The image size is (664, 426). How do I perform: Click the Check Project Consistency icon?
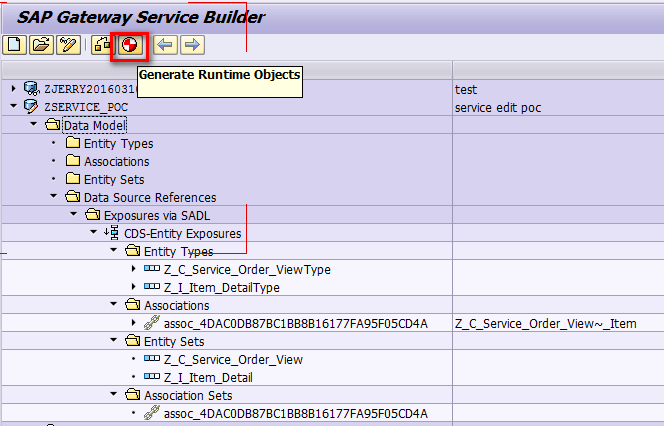tap(102, 45)
